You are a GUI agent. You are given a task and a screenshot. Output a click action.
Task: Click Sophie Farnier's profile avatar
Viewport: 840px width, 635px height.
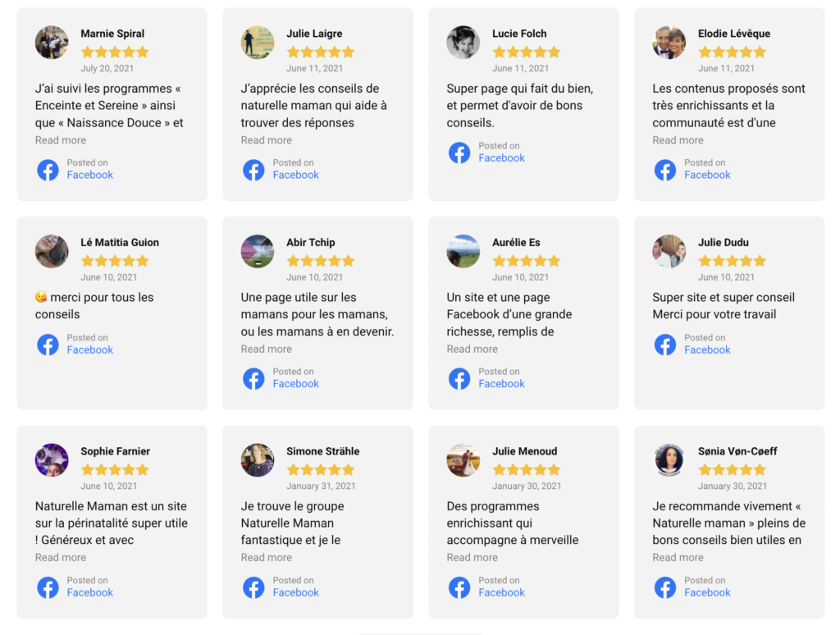coord(52,460)
